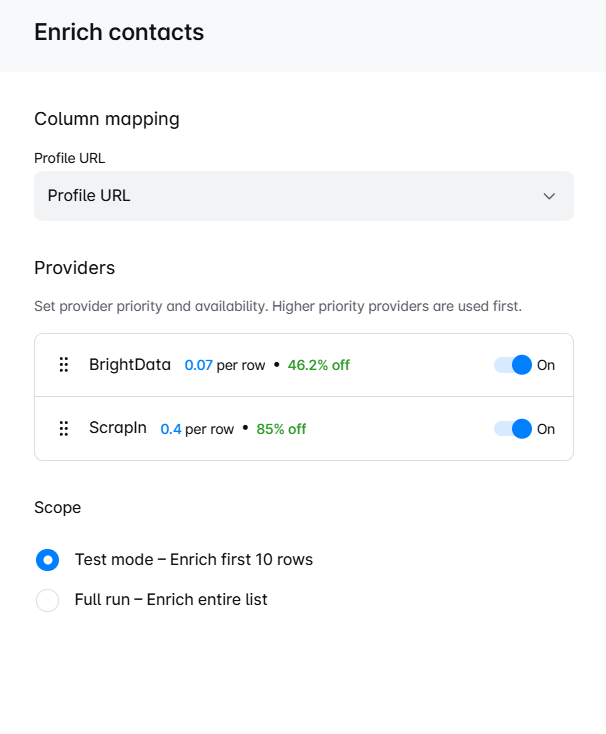Click the Enrich contacts header title
The height and width of the screenshot is (734, 606).
119,32
